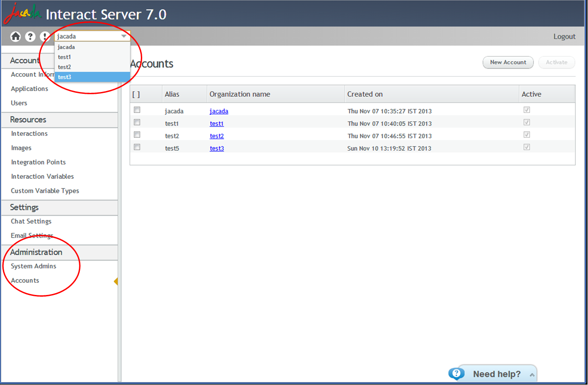The width and height of the screenshot is (588, 385).
Task: Collapse the sidebar using the yellow arrow
Action: [x=116, y=281]
